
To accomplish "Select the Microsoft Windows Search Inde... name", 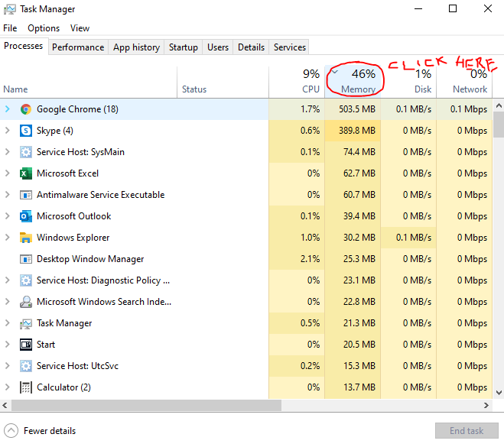I will pos(104,302).
